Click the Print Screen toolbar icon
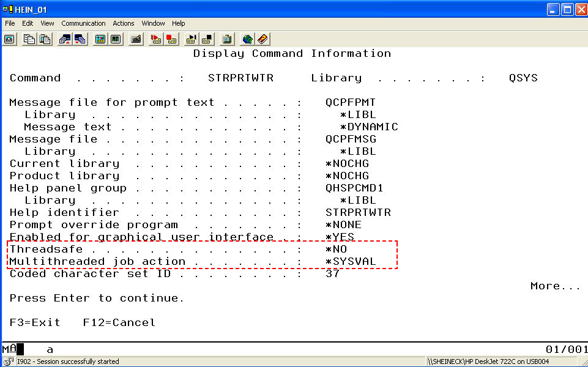The height and width of the screenshot is (367, 588). (x=10, y=39)
